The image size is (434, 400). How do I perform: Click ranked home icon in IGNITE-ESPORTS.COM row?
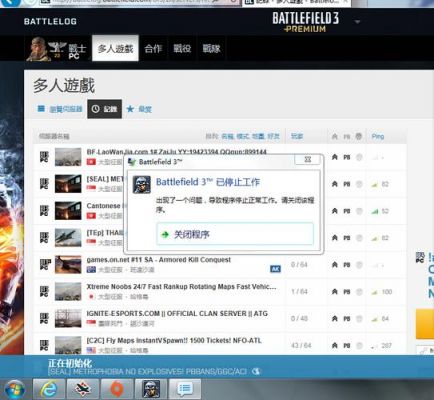click(335, 319)
